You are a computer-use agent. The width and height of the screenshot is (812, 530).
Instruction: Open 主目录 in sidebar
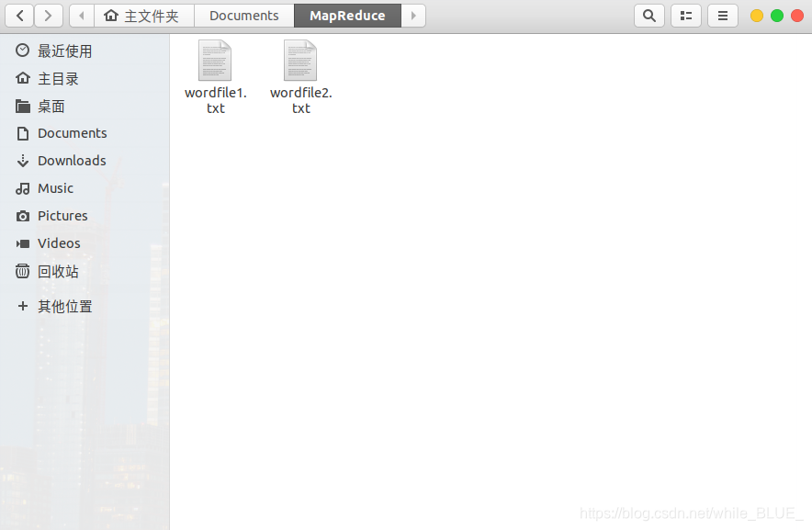tap(85, 79)
